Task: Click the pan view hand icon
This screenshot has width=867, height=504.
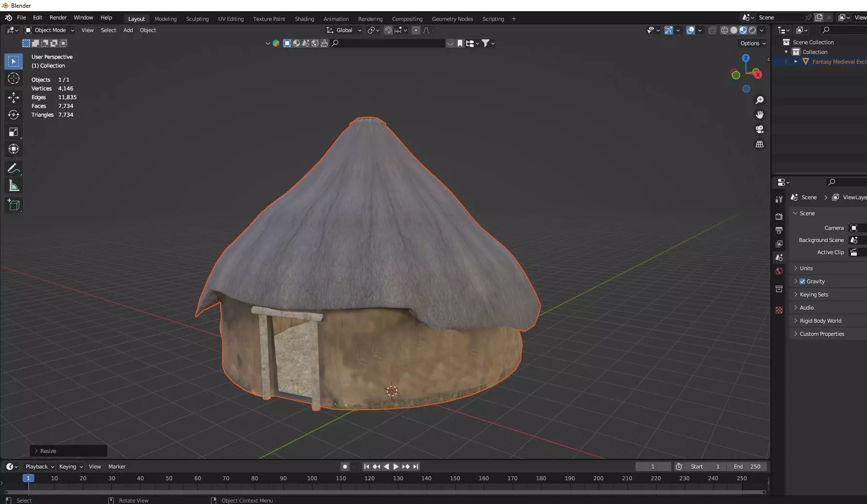Action: coord(759,115)
